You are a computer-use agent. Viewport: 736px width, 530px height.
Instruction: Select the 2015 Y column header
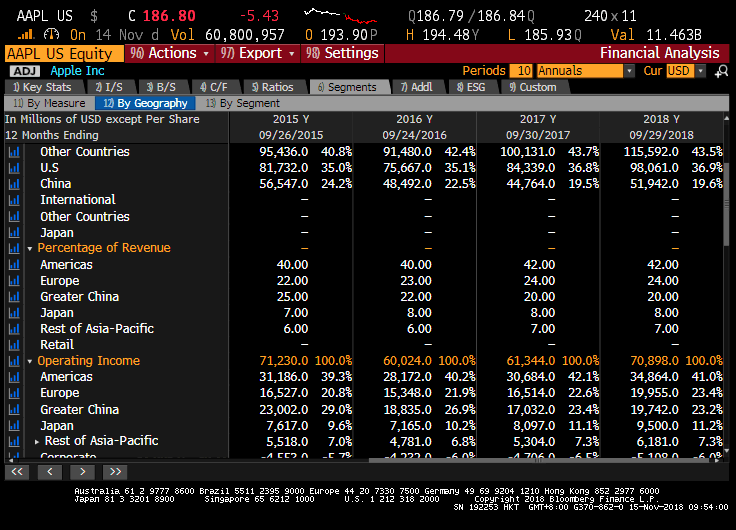coord(291,119)
